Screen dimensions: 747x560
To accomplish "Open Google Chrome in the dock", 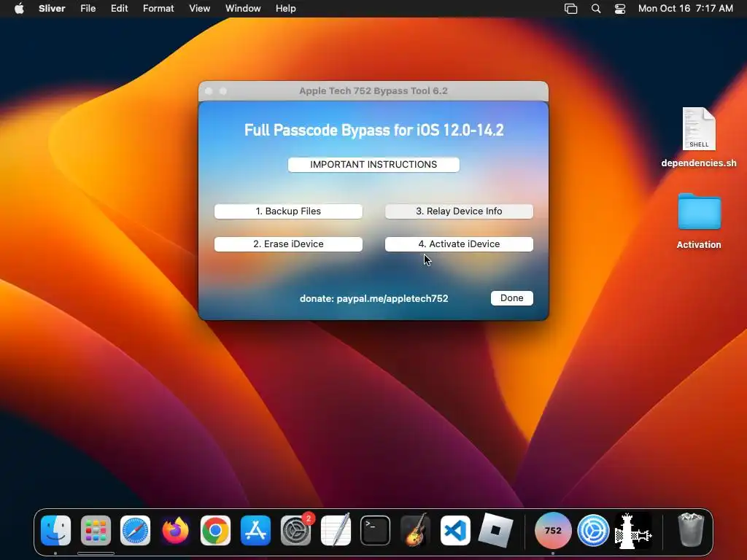I will (215, 531).
